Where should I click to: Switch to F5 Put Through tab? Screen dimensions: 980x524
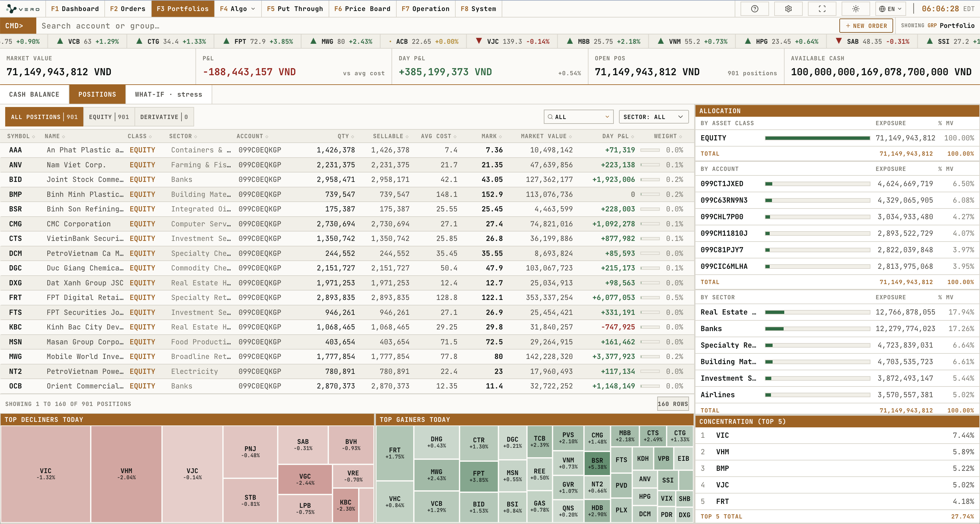[295, 9]
